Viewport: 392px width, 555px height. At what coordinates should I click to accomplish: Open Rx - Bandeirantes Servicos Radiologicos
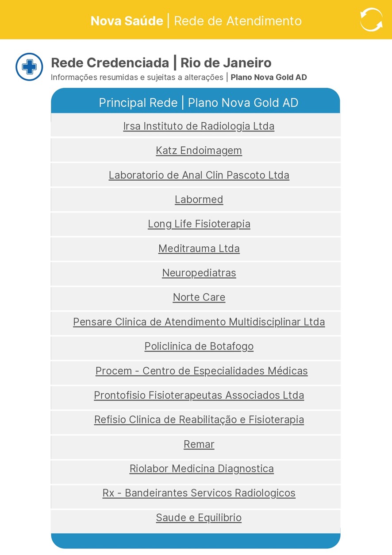point(199,493)
